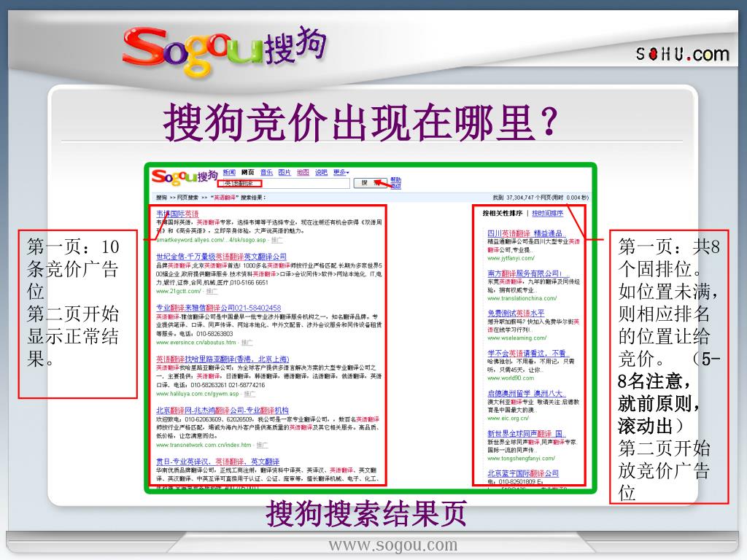Open the 新闻 search tab
Screen dimensions: 747x560
pyautogui.click(x=229, y=172)
